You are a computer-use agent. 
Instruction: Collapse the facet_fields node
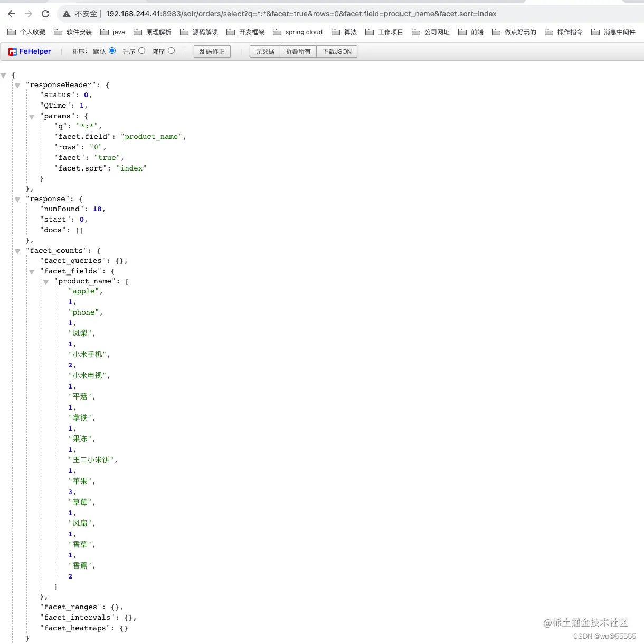(32, 272)
